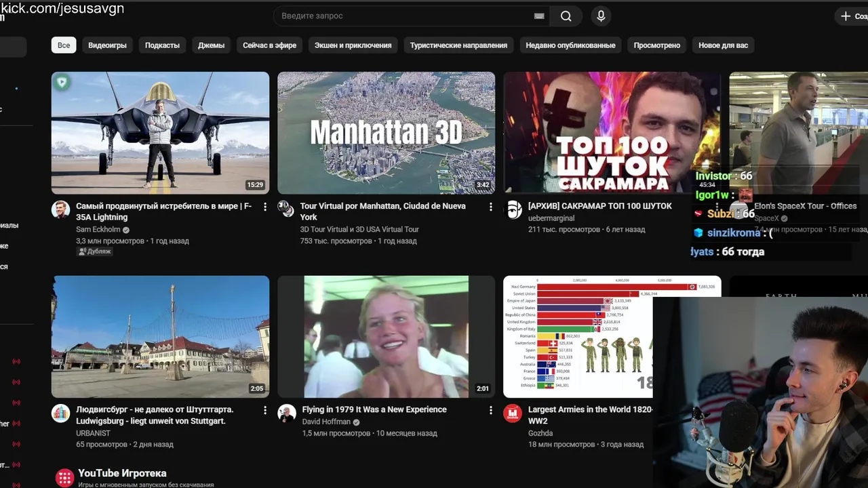This screenshot has width=868, height=488.
Task: Open title Flying in 1979 It Was a New Experience
Action: coord(374,409)
